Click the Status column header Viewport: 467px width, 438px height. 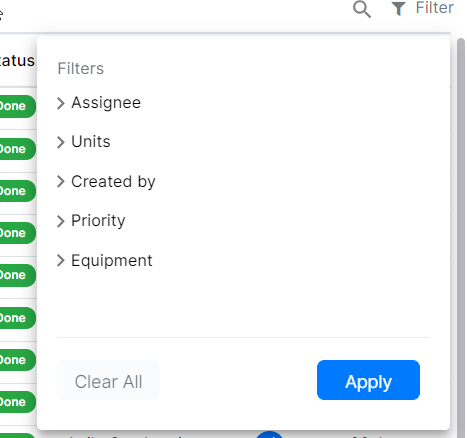[17, 61]
